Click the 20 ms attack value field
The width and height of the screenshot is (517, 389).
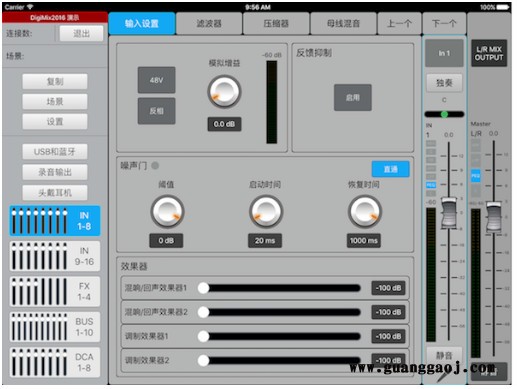265,240
